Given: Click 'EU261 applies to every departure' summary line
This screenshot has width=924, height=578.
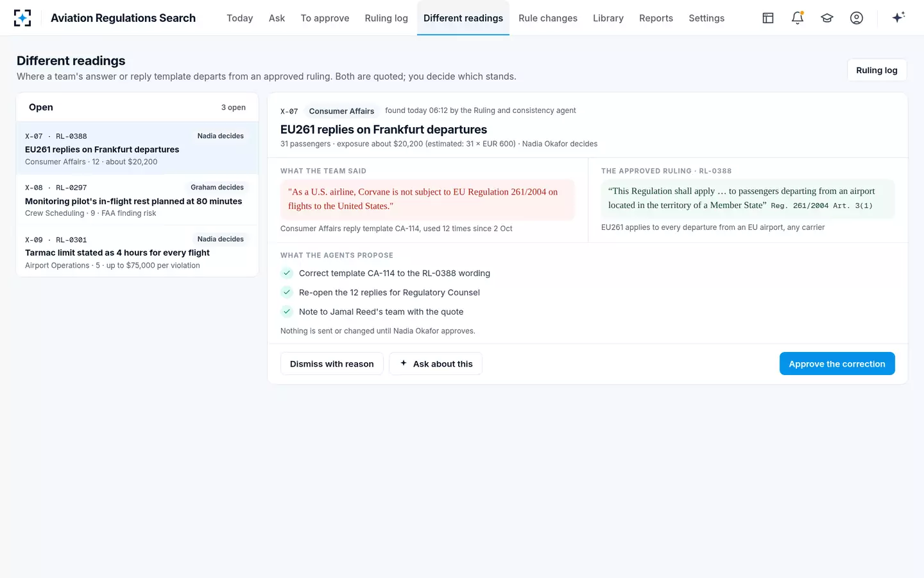Looking at the screenshot, I should point(713,227).
